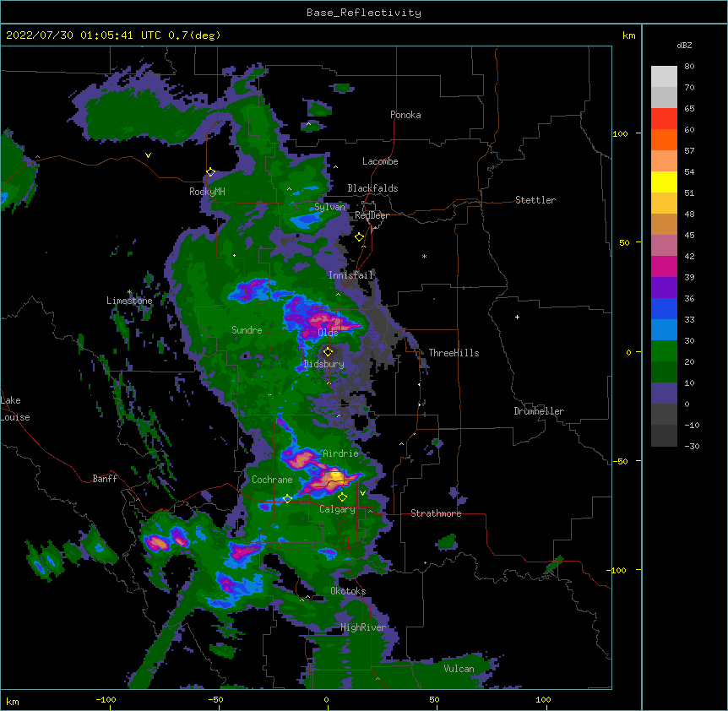728x711 pixels.
Task: Click the ThreeHills city label
Action: point(454,353)
